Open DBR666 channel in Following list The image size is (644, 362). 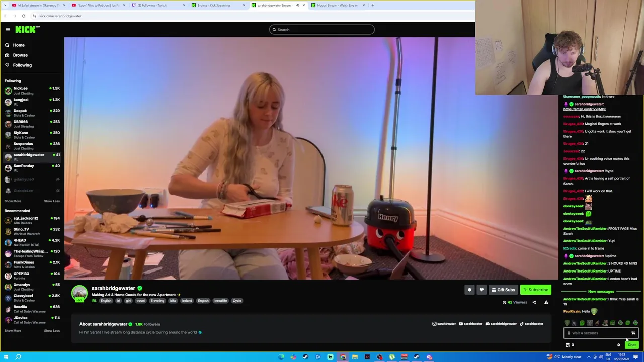pos(32,124)
